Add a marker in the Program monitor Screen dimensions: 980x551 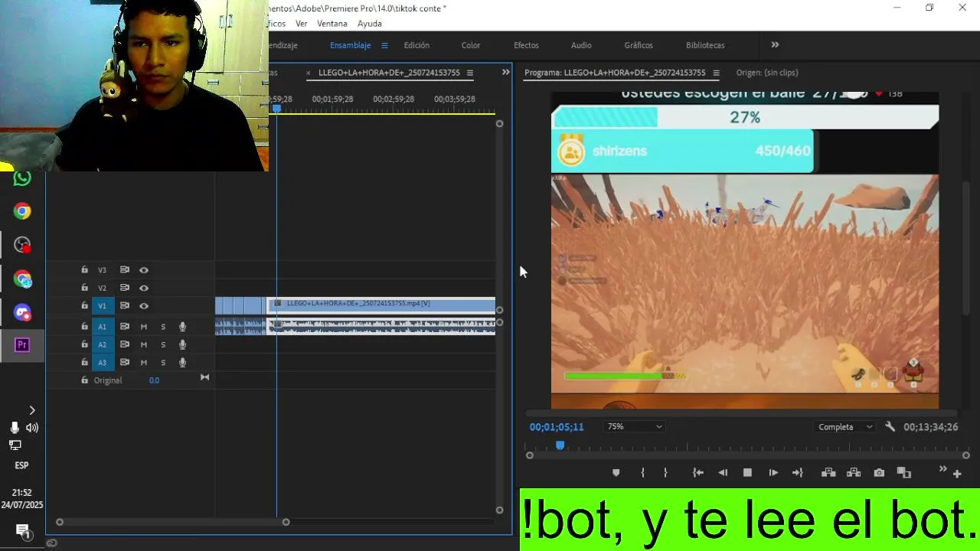coord(616,473)
